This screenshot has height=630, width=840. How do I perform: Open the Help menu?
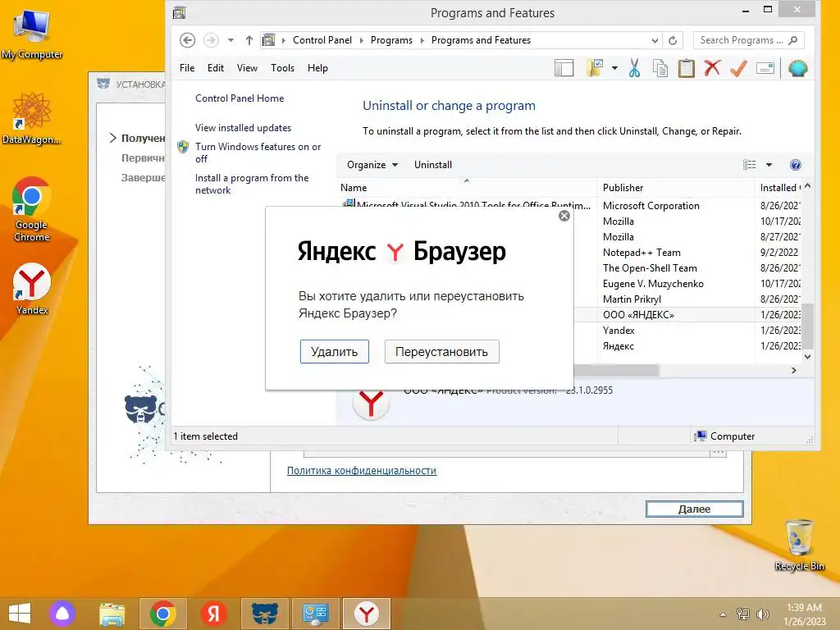317,68
